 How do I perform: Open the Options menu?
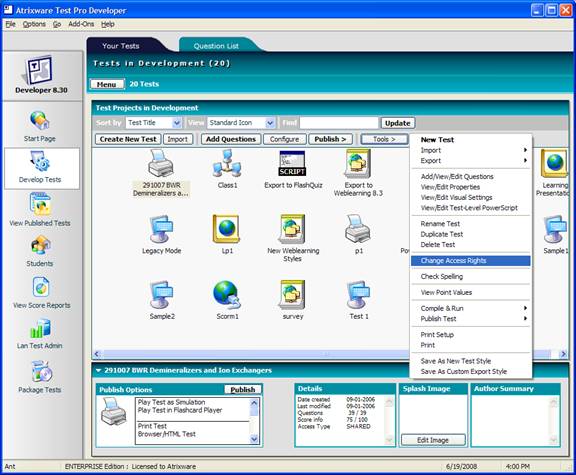[x=34, y=24]
